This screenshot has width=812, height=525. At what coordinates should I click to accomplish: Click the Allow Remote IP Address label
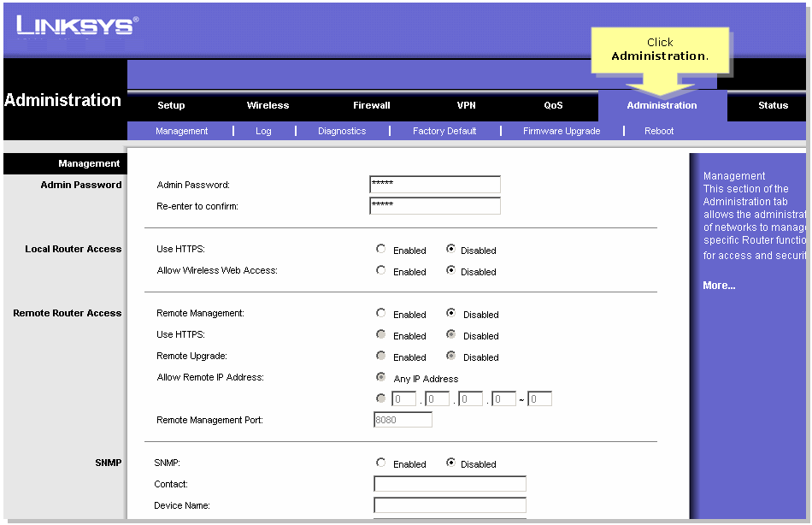[x=210, y=377]
